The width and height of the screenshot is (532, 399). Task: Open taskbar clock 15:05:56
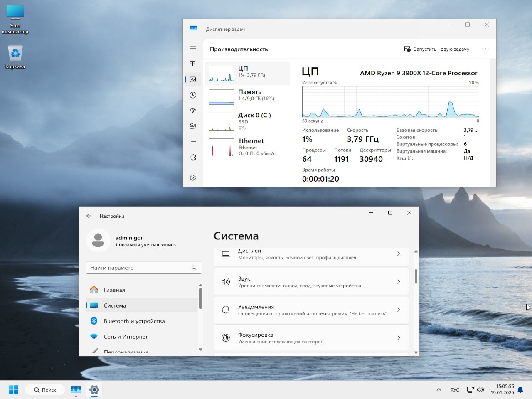502,389
